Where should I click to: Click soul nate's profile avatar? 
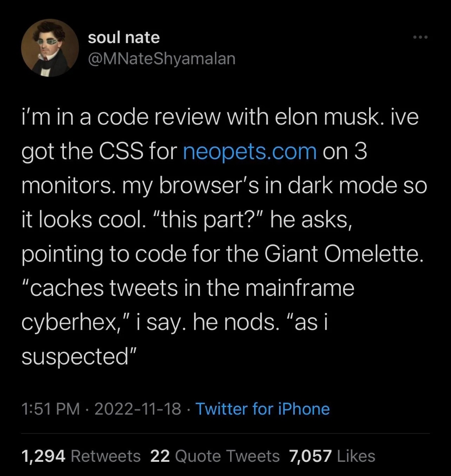coord(51,48)
